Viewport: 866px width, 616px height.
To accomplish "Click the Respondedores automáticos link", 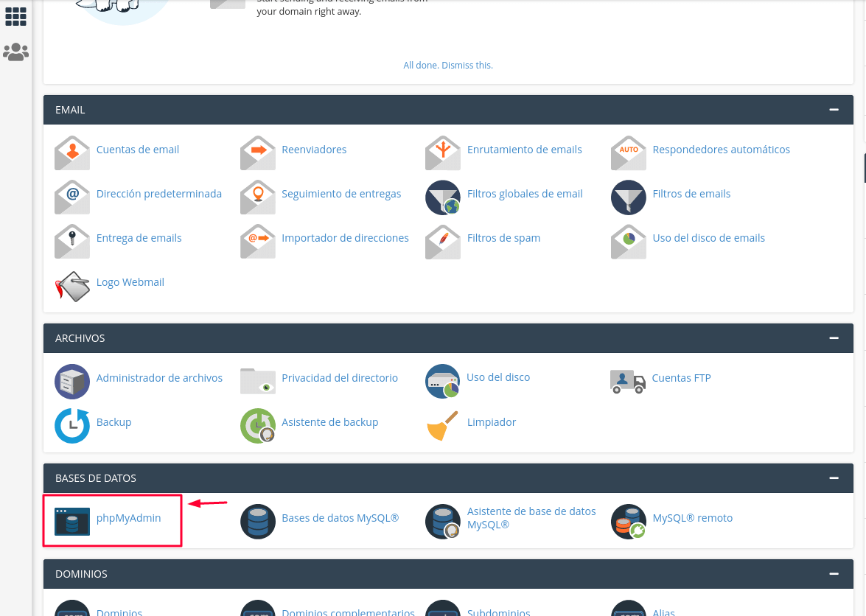I will tap(721, 150).
